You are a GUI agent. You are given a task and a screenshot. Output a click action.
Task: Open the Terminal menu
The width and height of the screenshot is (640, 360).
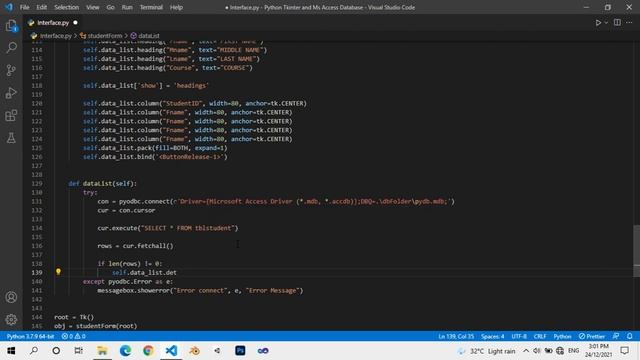[x=151, y=7]
